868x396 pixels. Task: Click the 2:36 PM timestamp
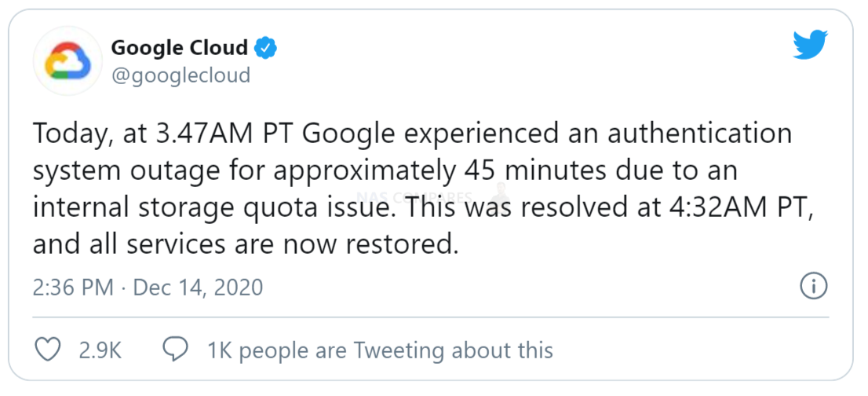(x=73, y=287)
